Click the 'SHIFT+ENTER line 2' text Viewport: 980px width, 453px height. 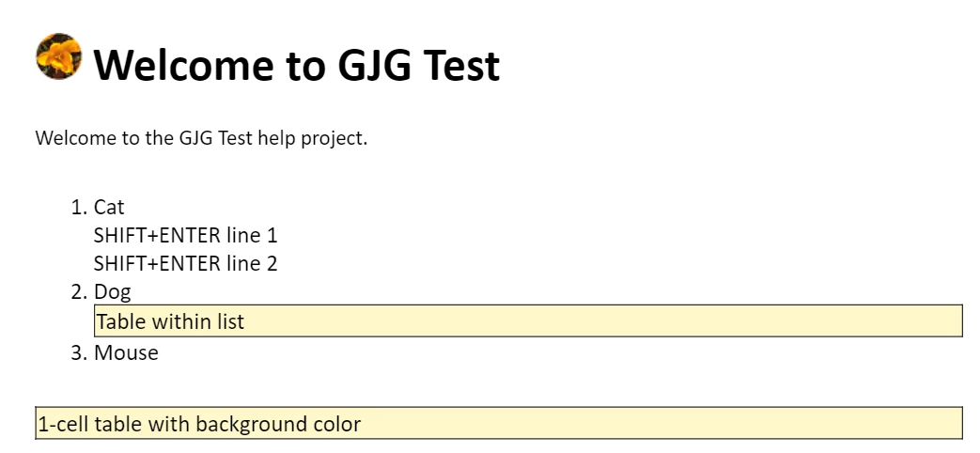pos(186,264)
